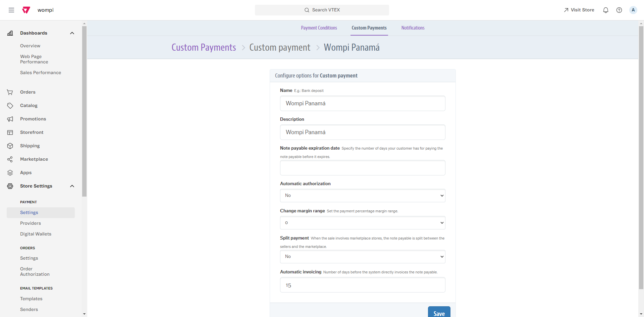
Task: Open the hamburger menu icon
Action: click(11, 10)
